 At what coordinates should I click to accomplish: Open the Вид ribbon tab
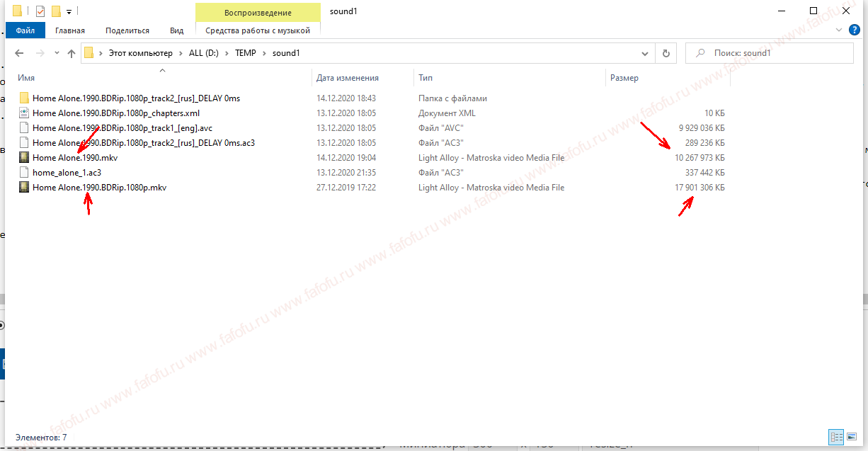point(177,30)
